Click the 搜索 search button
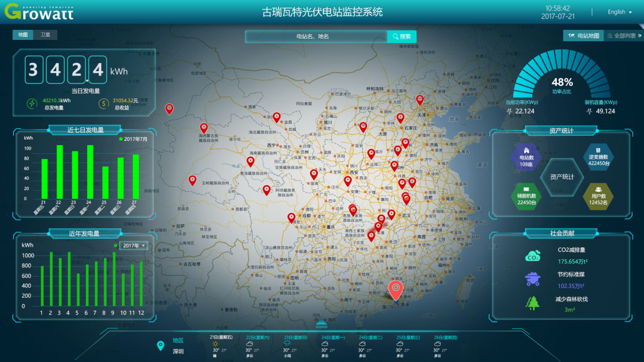The image size is (644, 362). click(x=401, y=37)
